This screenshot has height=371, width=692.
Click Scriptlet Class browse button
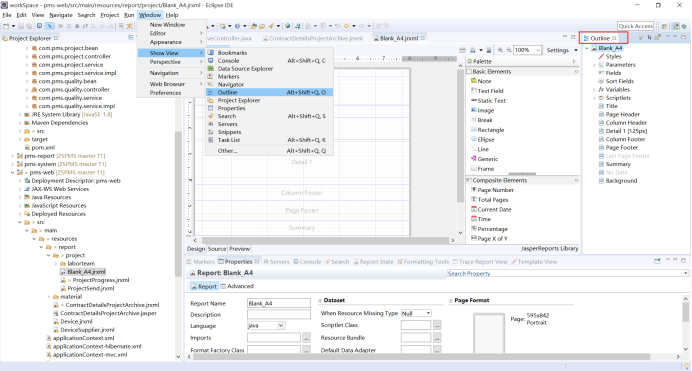pos(437,326)
